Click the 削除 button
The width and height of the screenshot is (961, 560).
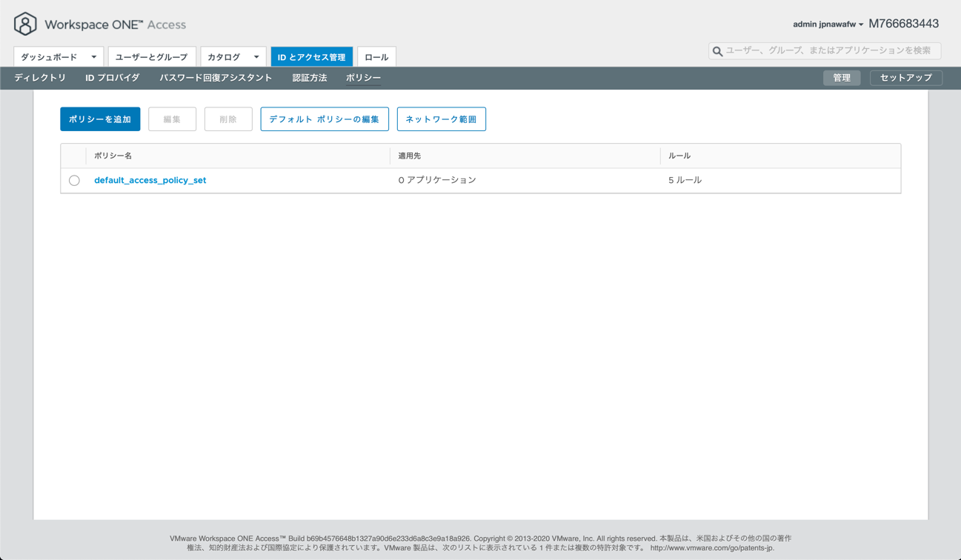(x=228, y=119)
